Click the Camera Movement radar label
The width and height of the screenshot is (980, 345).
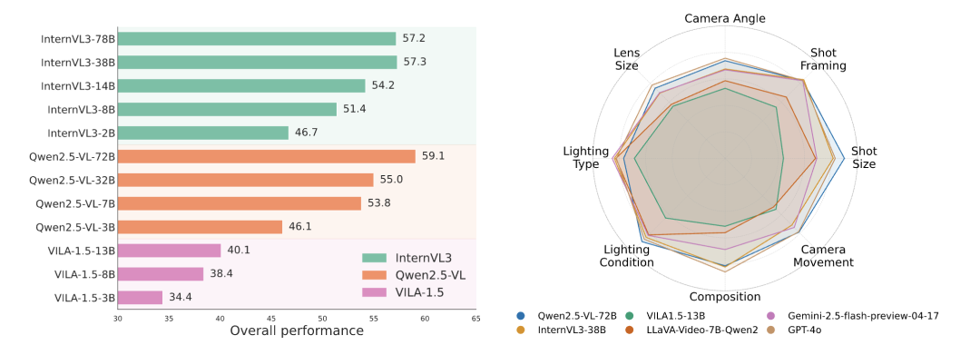tap(823, 256)
